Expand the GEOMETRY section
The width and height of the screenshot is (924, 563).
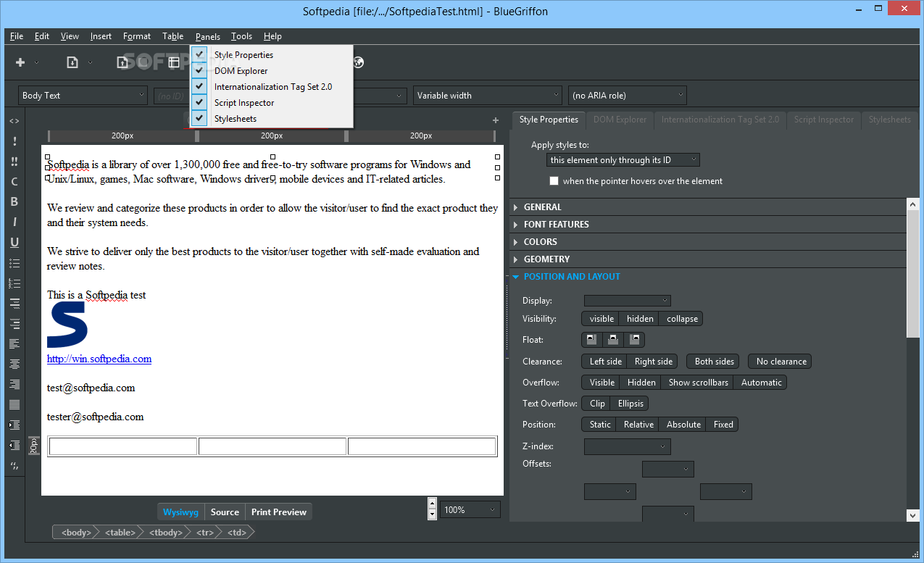click(708, 259)
